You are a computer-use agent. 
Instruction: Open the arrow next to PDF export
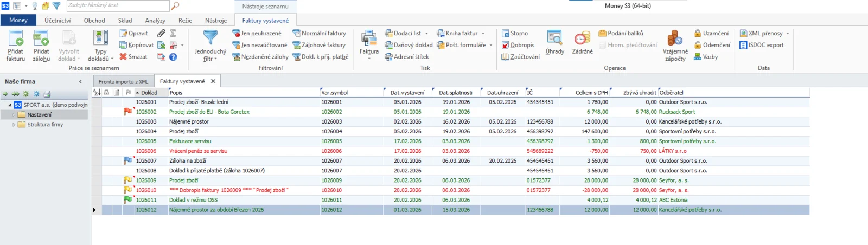coord(182,46)
